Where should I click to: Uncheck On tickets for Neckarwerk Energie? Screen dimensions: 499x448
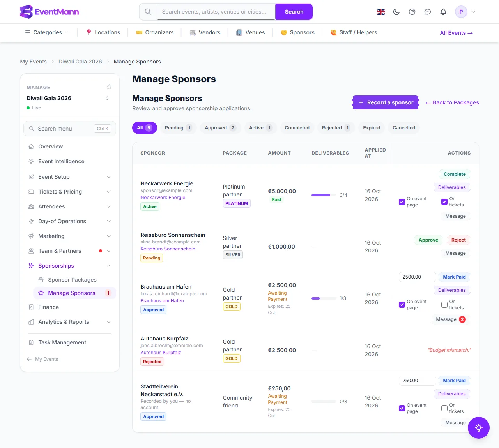444,202
